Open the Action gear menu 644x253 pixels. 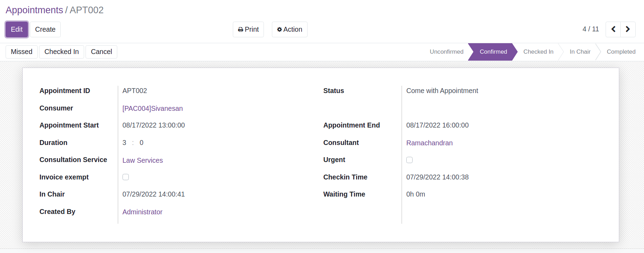coord(289,29)
